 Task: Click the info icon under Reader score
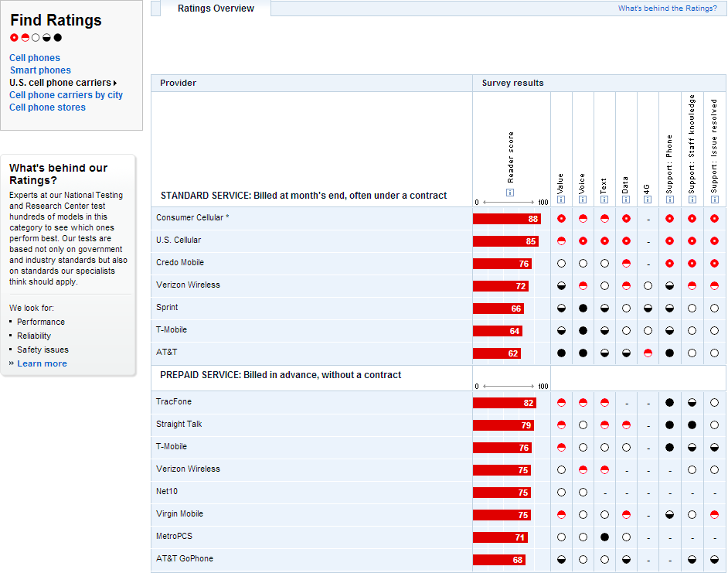tap(510, 193)
